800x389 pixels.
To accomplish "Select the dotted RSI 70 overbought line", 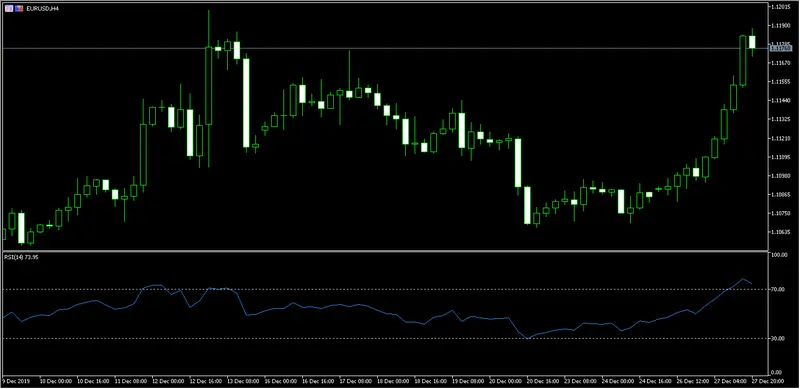I will coord(385,289).
